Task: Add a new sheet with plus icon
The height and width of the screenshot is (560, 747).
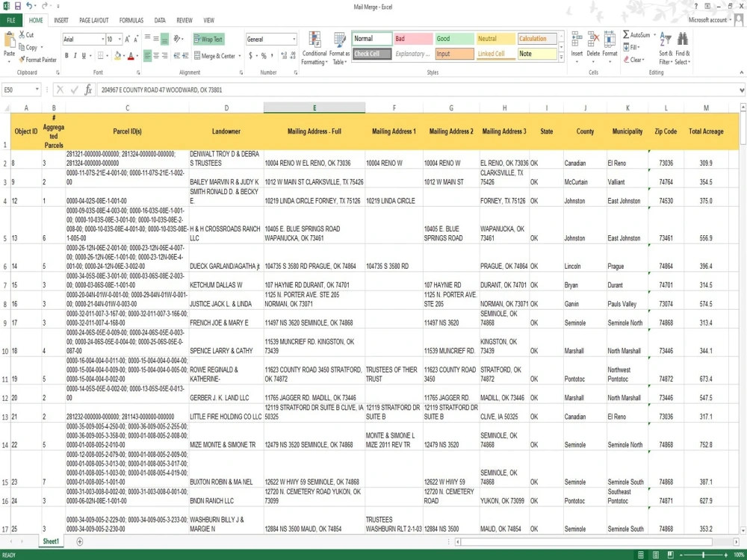Action: pyautogui.click(x=80, y=541)
